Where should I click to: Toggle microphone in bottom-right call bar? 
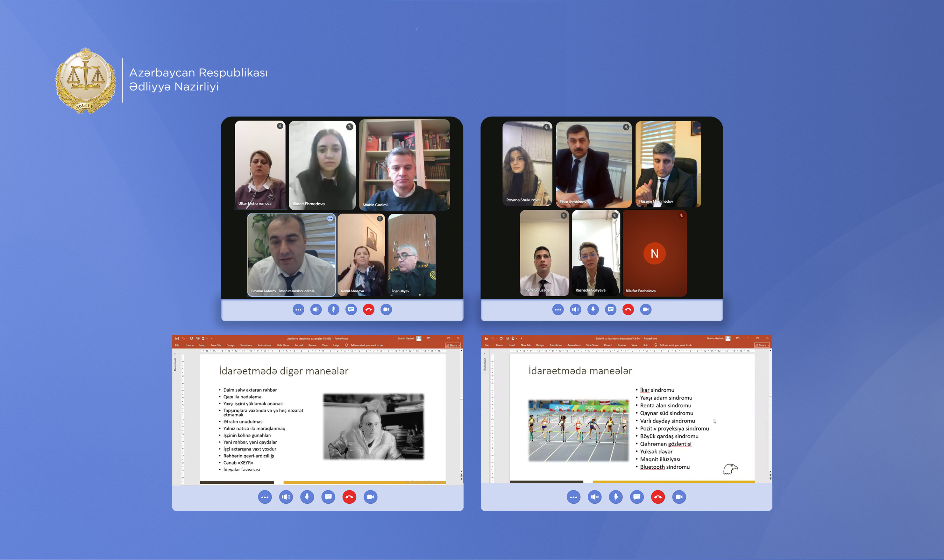pos(615,497)
